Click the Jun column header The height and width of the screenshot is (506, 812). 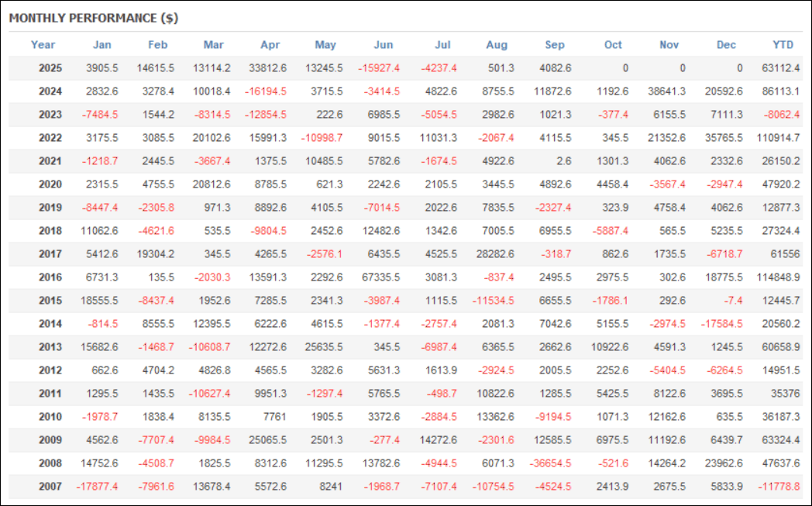384,45
